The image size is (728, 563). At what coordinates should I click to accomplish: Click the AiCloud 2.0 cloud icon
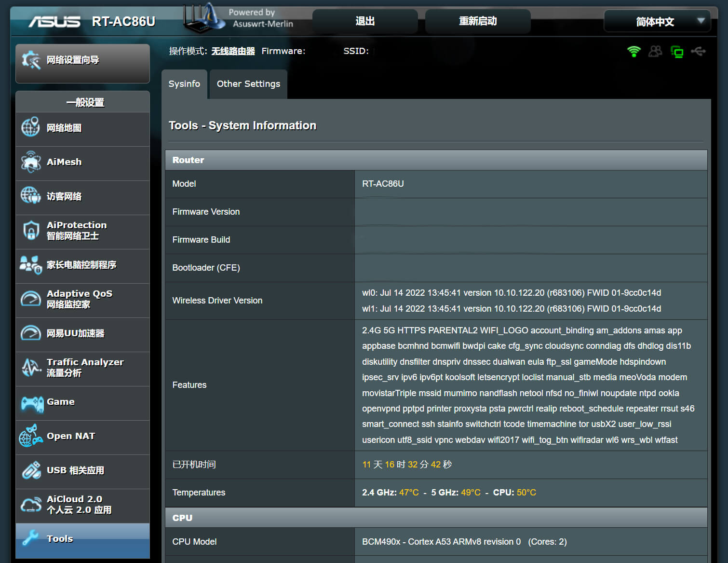30,505
